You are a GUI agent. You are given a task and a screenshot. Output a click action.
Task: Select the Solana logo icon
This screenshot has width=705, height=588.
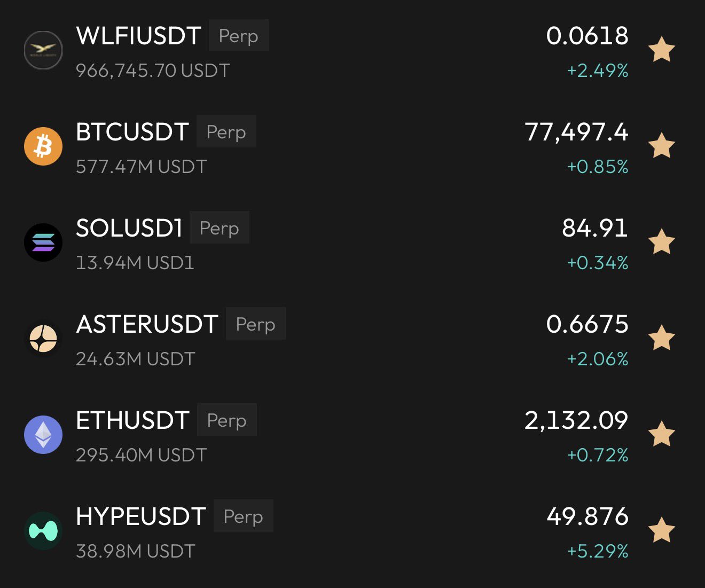point(43,242)
